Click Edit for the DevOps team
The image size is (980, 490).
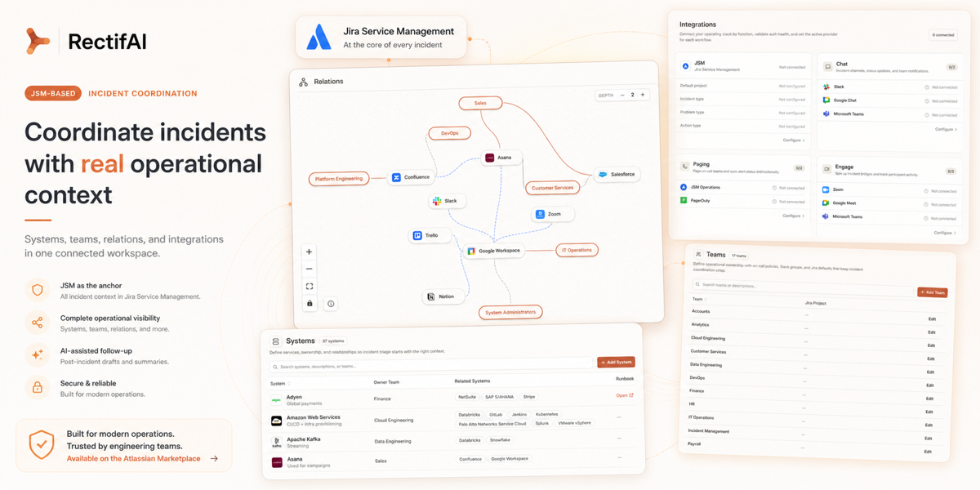(x=930, y=385)
